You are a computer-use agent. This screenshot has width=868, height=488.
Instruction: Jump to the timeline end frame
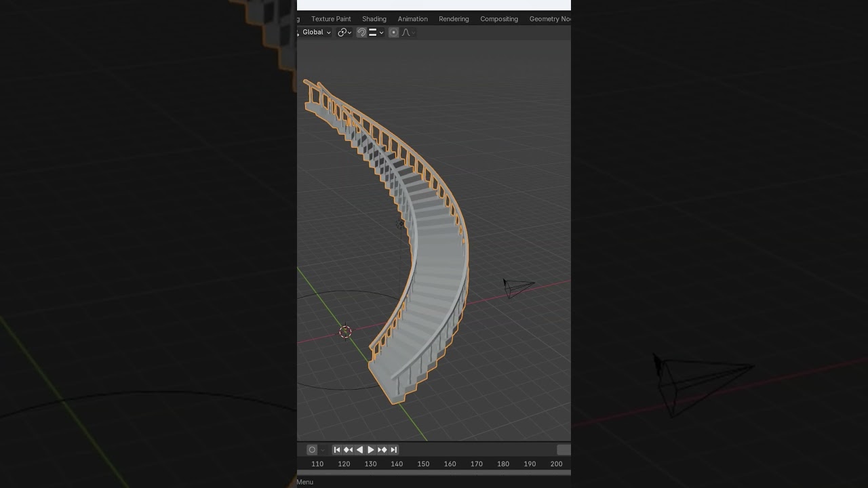[393, 450]
